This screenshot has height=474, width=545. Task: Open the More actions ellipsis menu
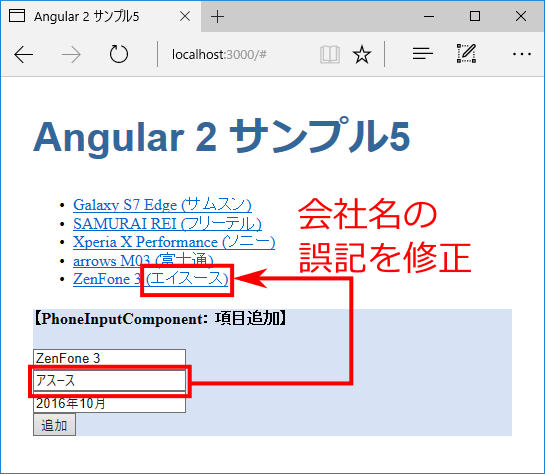[522, 54]
